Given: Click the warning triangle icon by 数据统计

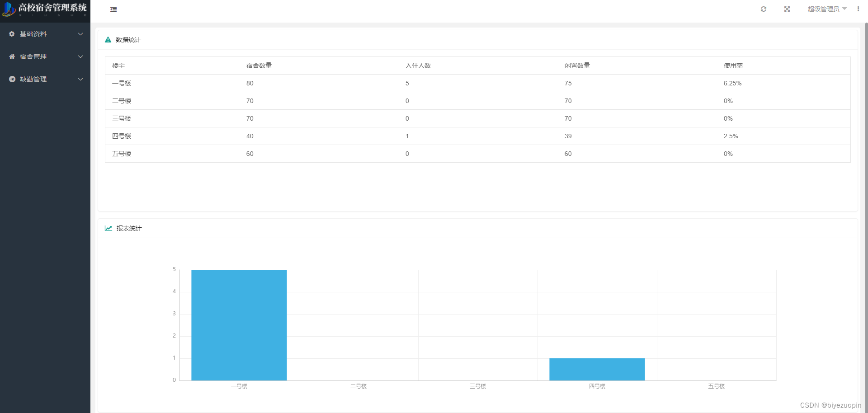Looking at the screenshot, I should click(x=108, y=40).
